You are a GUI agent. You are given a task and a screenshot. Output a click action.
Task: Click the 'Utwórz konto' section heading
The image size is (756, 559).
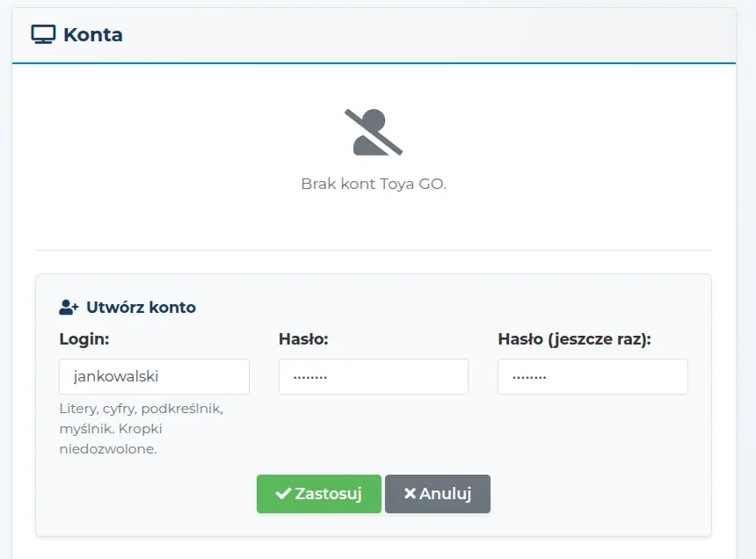141,308
